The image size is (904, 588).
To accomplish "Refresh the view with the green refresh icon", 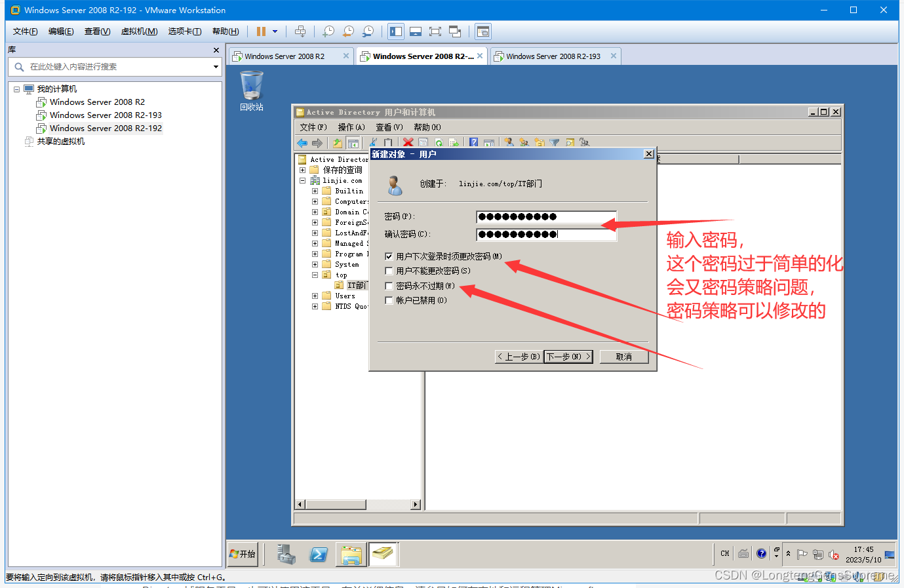I will click(439, 143).
